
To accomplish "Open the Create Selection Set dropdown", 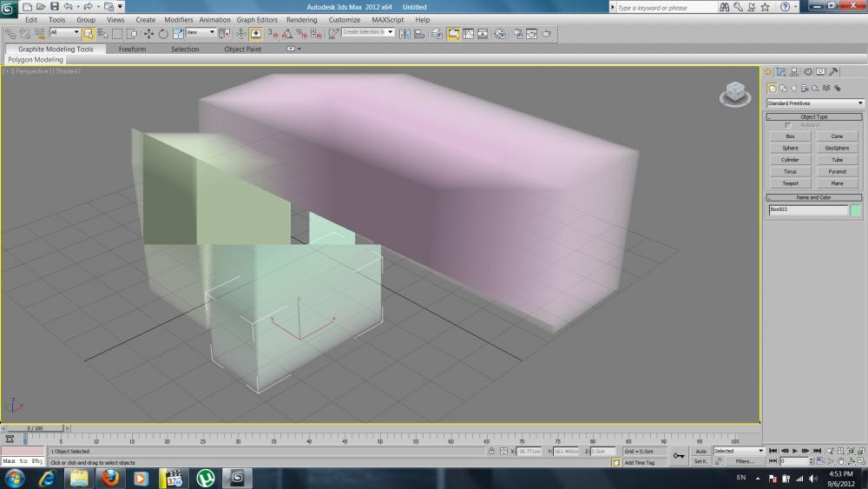I will (x=368, y=32).
